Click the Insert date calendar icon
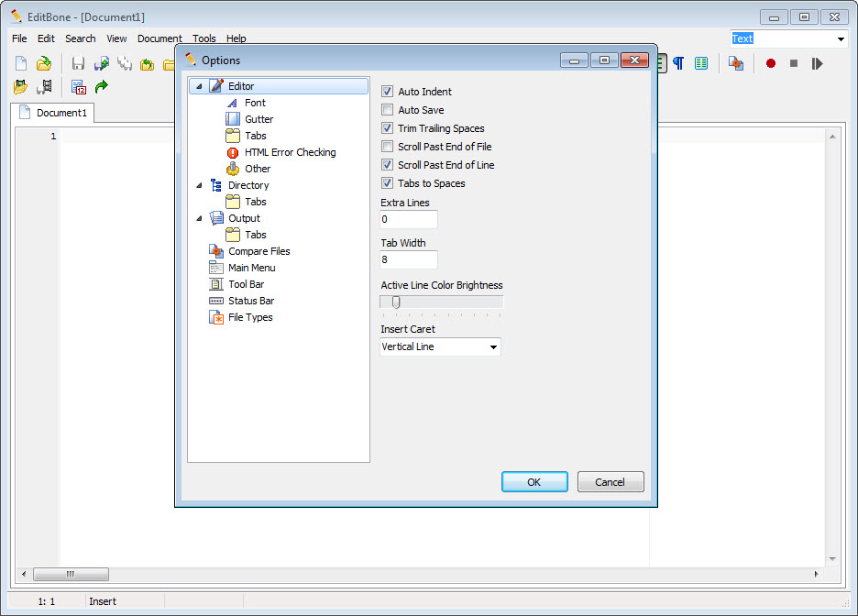858x616 pixels. tap(79, 86)
